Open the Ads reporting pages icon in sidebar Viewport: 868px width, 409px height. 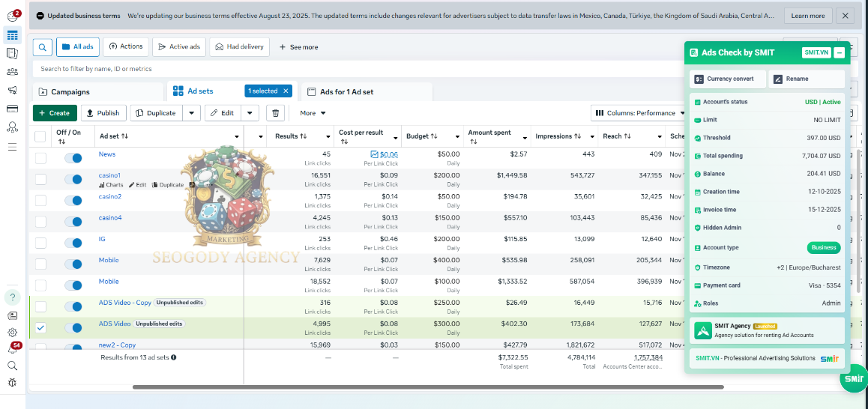tap(12, 53)
